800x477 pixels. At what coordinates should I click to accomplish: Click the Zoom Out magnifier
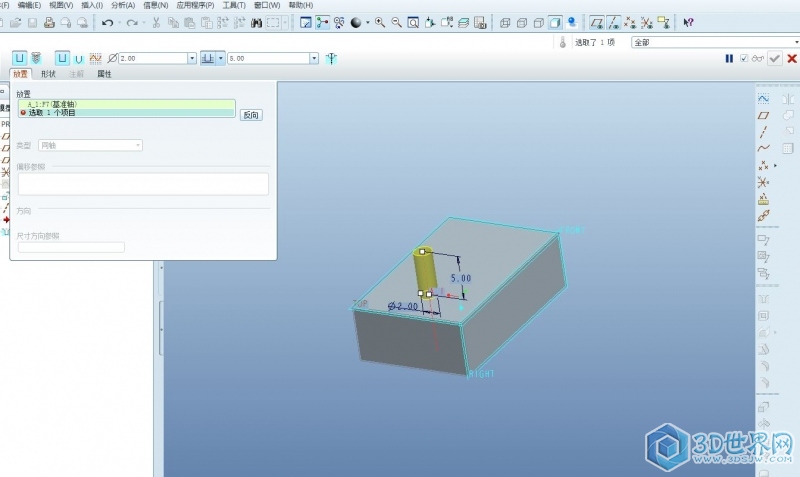(396, 22)
